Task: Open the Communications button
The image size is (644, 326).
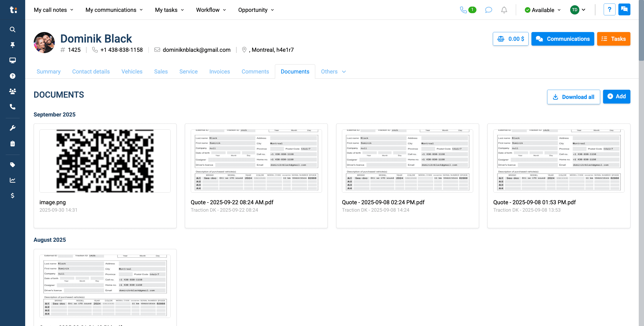Action: 563,39
